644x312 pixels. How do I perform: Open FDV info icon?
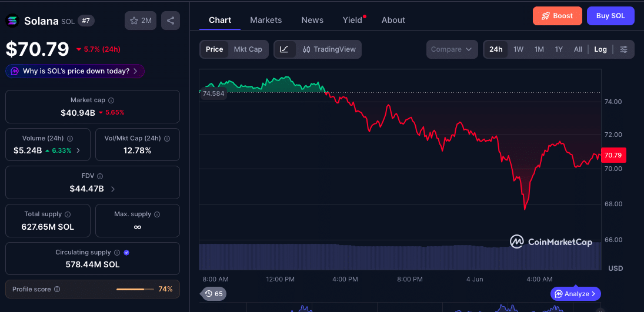pyautogui.click(x=100, y=176)
